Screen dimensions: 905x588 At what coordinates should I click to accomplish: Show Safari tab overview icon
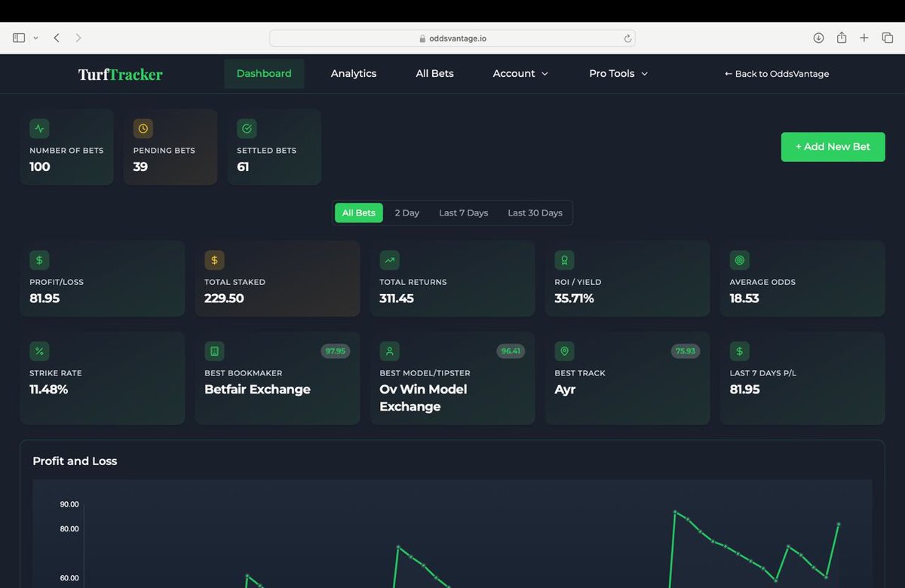888,38
